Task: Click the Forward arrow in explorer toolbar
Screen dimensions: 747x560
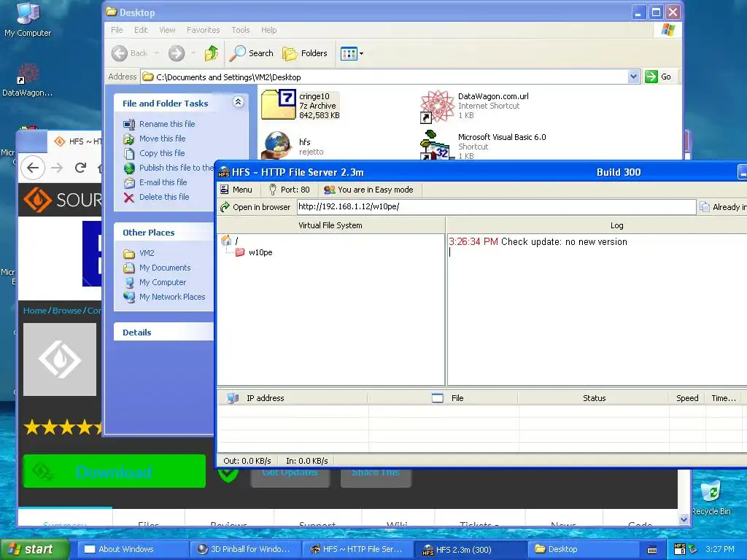Action: point(177,53)
